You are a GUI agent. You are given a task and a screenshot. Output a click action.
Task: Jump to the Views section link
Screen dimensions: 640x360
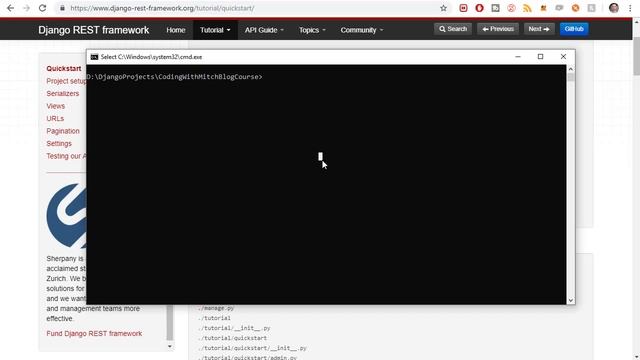tap(56, 106)
